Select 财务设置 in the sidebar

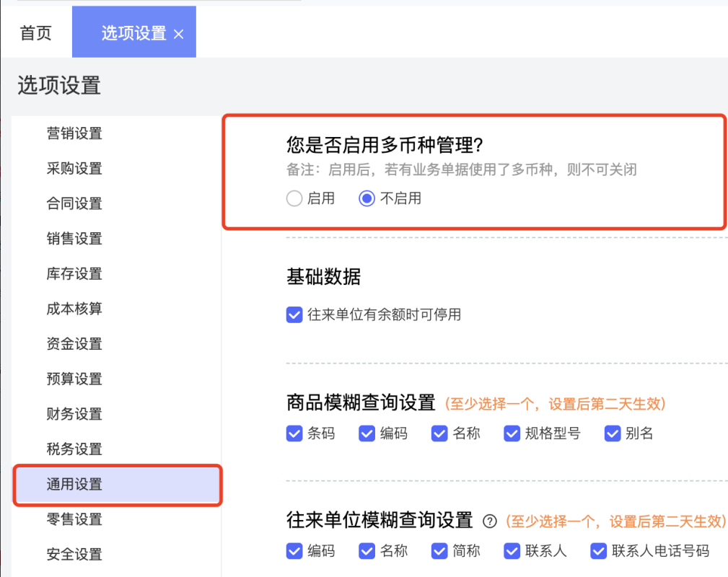(x=74, y=414)
